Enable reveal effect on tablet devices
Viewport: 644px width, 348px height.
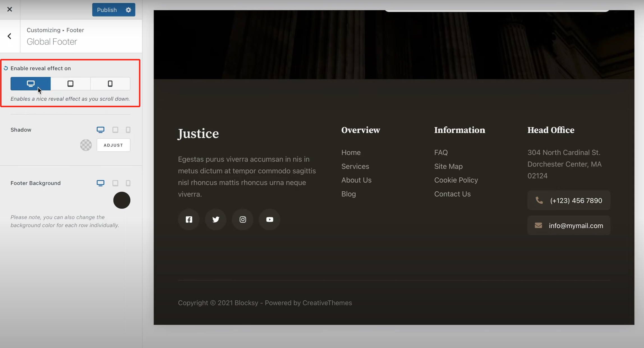[70, 83]
